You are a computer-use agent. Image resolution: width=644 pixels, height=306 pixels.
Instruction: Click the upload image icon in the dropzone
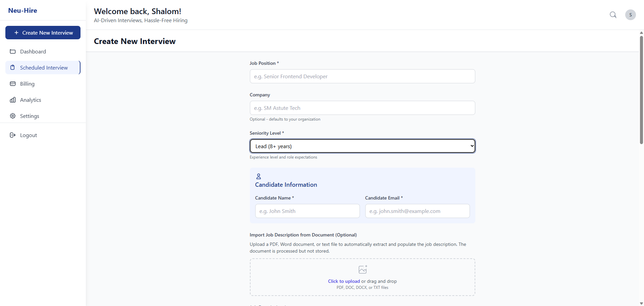pos(362,269)
